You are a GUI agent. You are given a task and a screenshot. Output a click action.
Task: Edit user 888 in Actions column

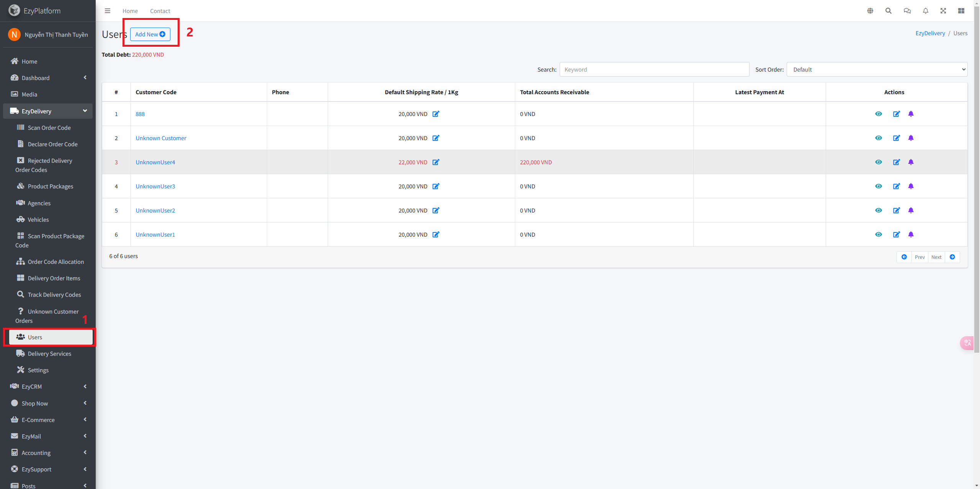pyautogui.click(x=897, y=114)
